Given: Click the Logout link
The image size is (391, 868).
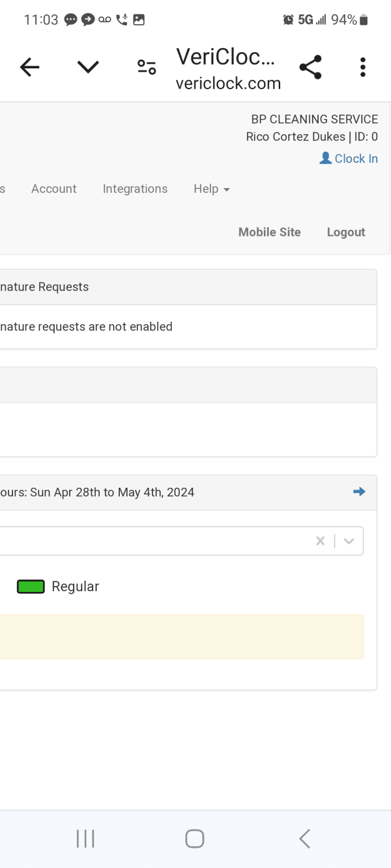Looking at the screenshot, I should [x=346, y=232].
